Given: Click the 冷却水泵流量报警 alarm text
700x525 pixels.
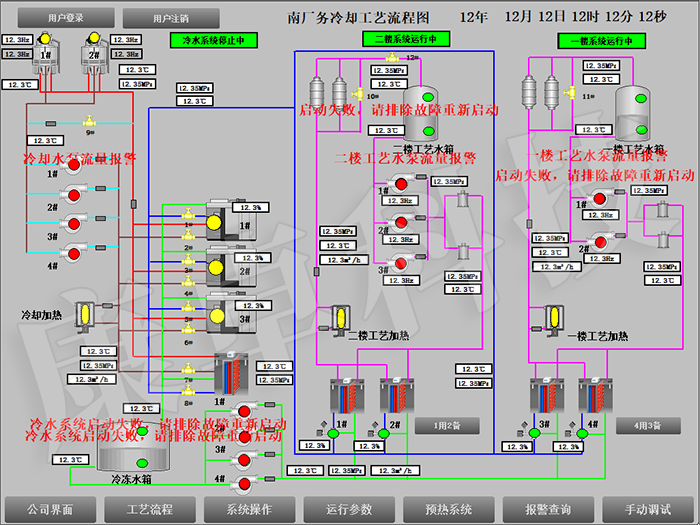Looking at the screenshot, I should pos(80,158).
